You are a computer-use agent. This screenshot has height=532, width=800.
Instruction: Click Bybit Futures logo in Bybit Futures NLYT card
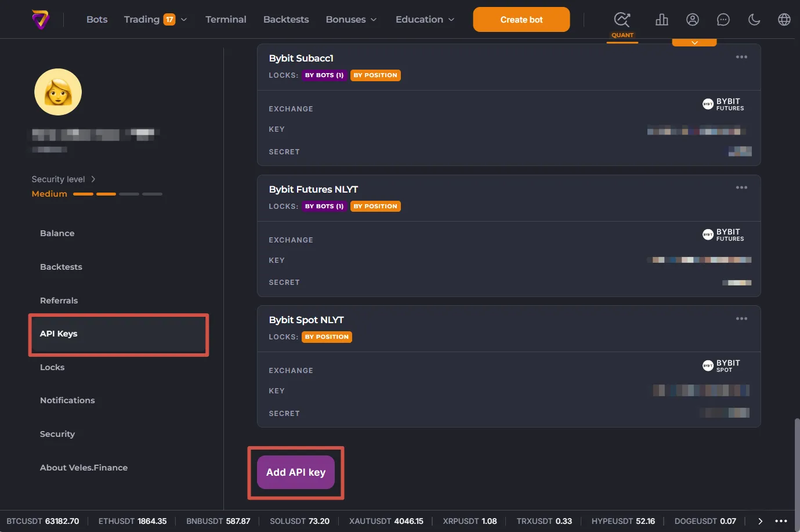click(x=723, y=234)
